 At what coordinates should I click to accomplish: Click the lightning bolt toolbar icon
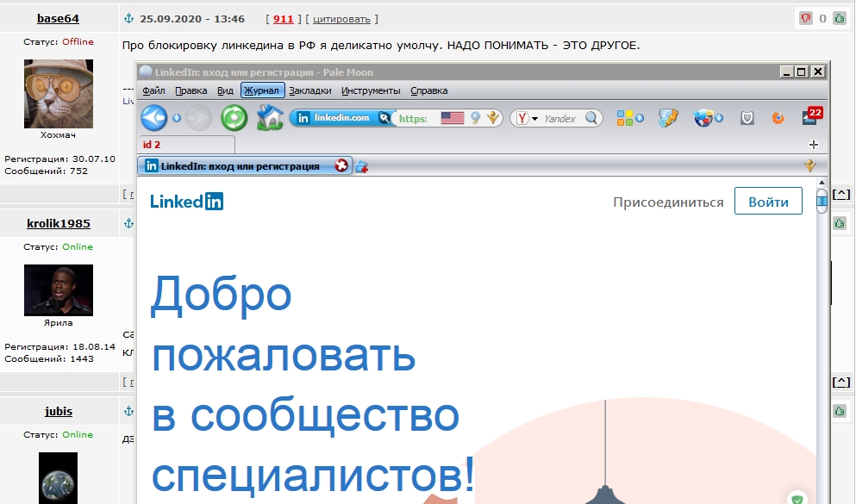coord(668,118)
